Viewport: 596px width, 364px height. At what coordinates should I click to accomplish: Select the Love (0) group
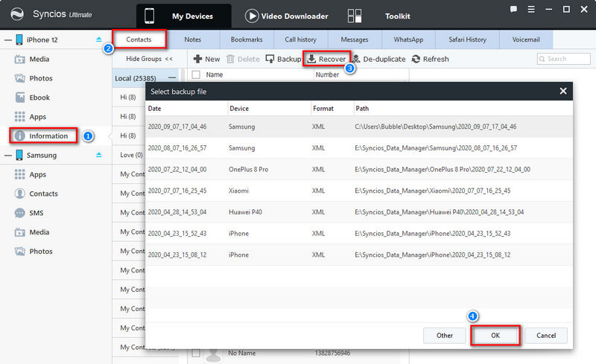pos(132,155)
